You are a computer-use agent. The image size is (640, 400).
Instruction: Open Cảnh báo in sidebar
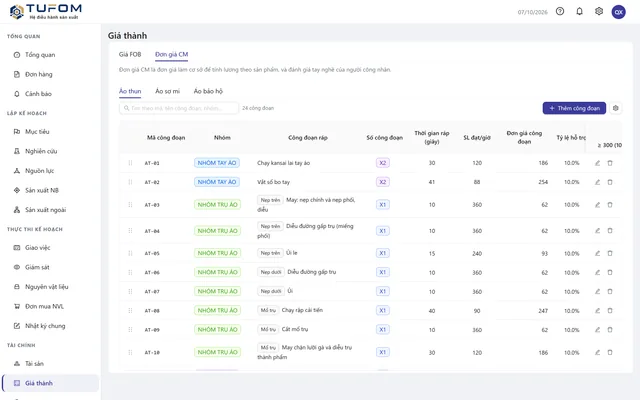50,94
